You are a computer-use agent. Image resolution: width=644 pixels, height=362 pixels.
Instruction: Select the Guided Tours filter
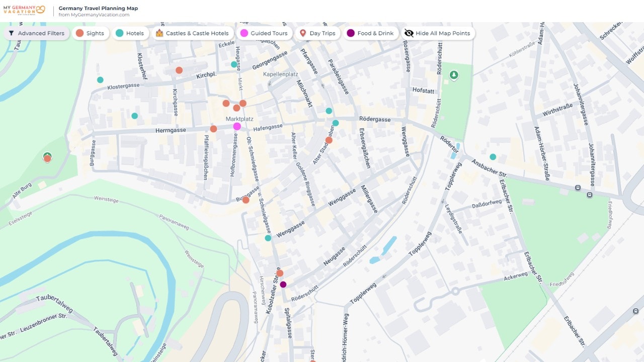coord(264,33)
